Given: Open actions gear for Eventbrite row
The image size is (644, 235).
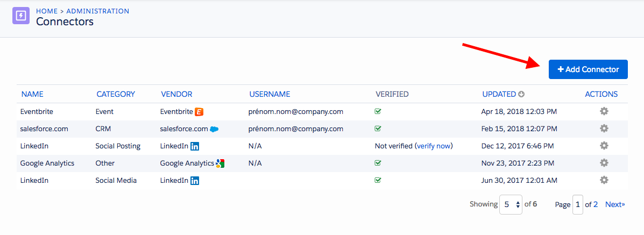Looking at the screenshot, I should [604, 111].
